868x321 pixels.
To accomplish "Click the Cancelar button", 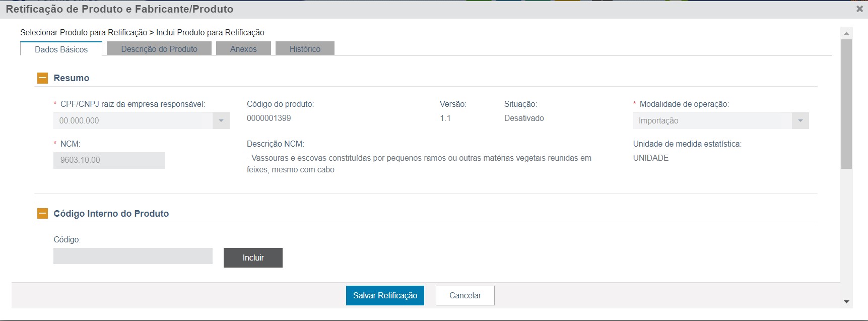I will (x=465, y=295).
